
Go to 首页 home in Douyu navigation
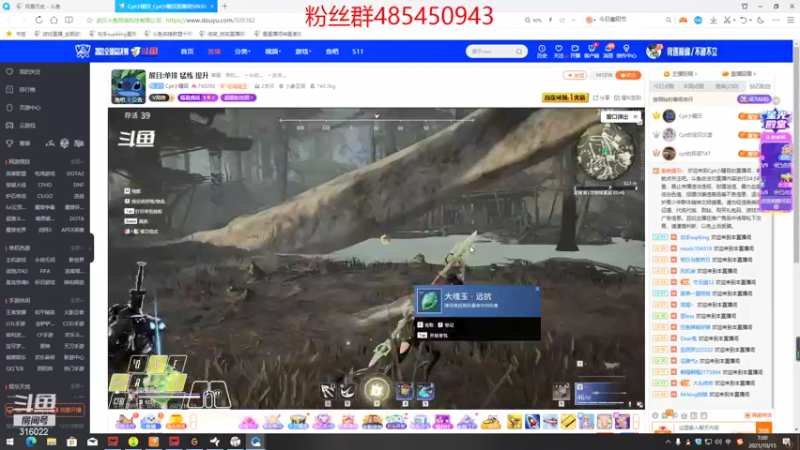pos(187,52)
